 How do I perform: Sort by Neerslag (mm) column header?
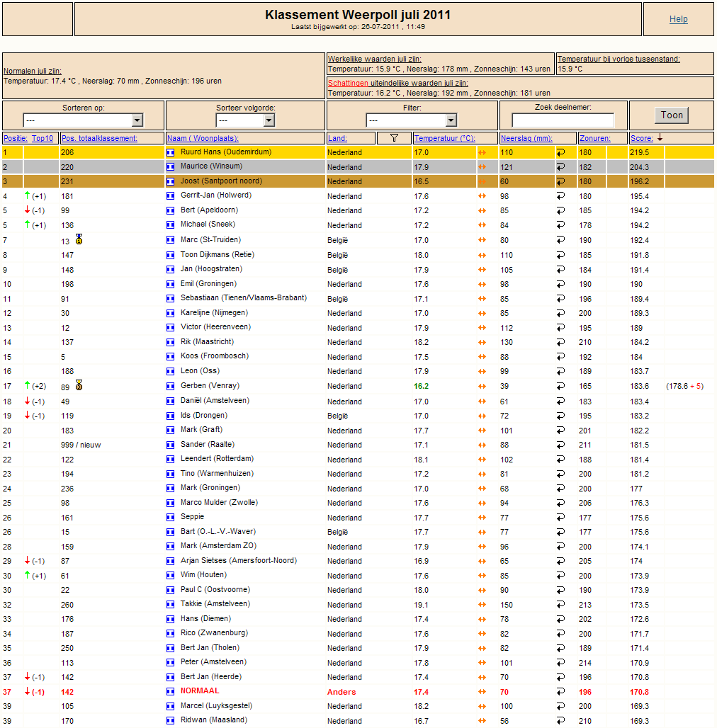tap(526, 138)
